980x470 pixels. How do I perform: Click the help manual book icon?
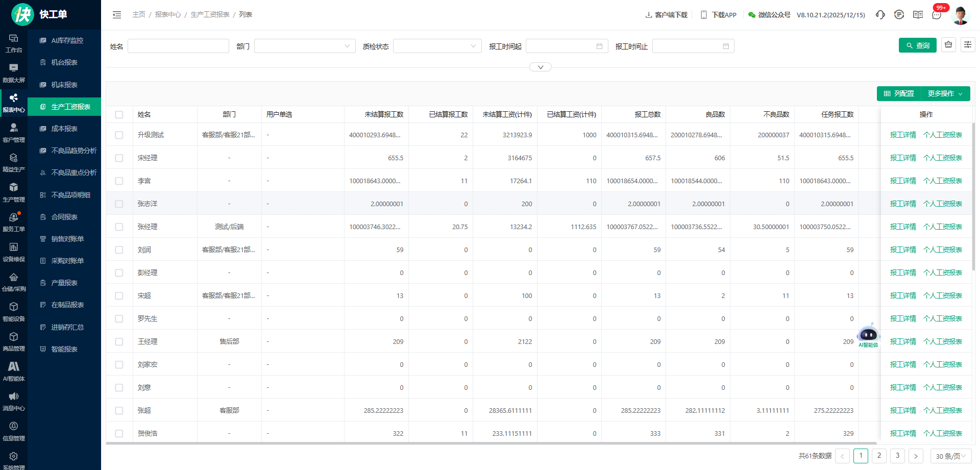coord(918,15)
